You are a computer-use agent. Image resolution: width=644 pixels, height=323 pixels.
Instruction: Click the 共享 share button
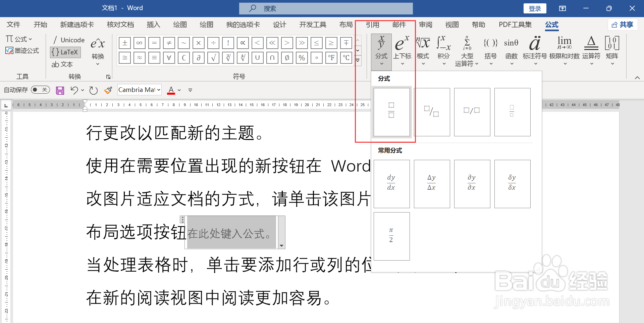tap(623, 25)
